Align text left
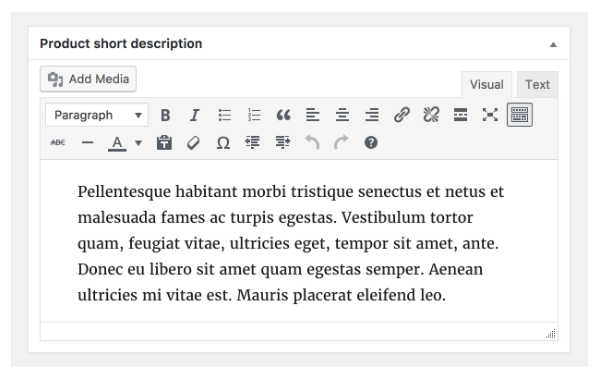The width and height of the screenshot is (603, 378). coord(313,115)
